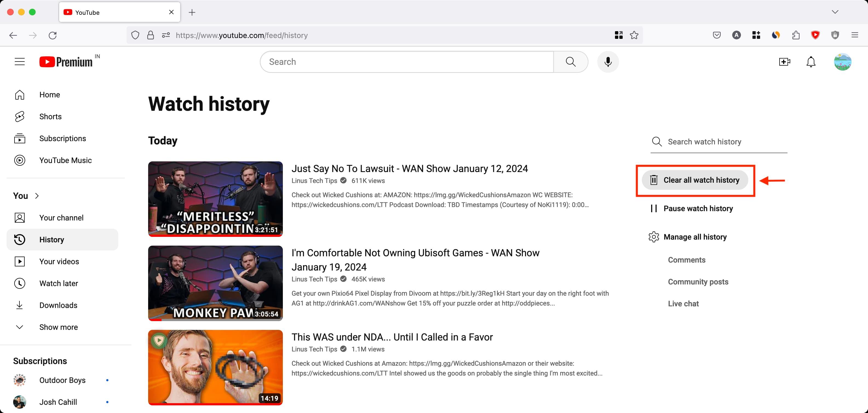Open Your videos in sidebar
Viewport: 868px width, 413px height.
62,261
